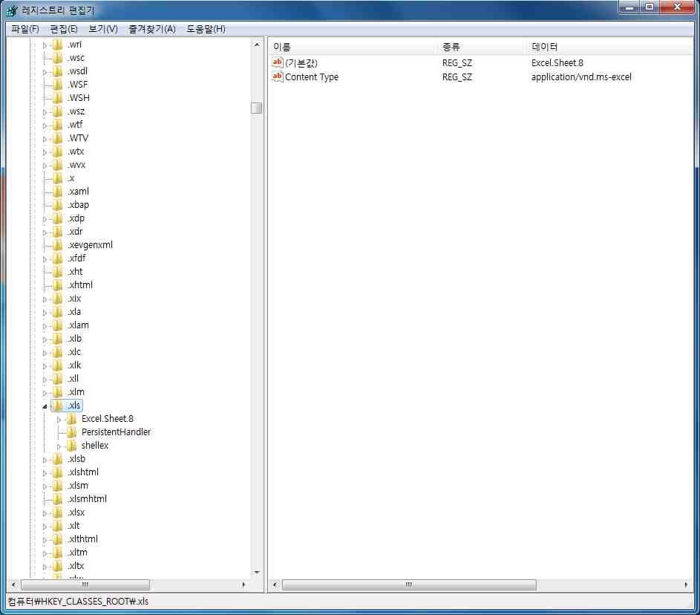
Task: Click the status bar registry path
Action: [78, 602]
